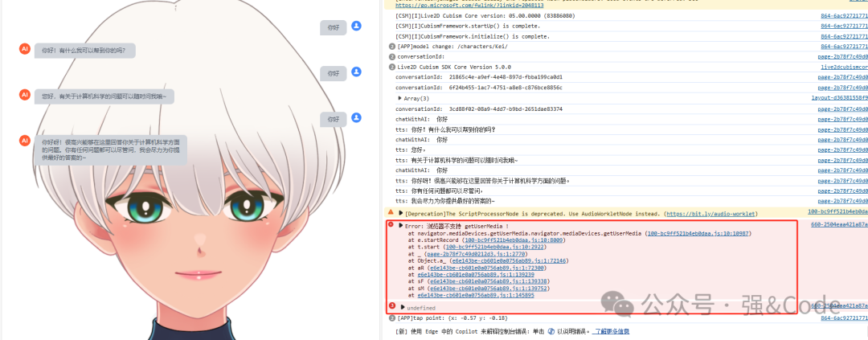Click the count badge on '[APP]tap point' row
The image size is (868, 340).
392,318
